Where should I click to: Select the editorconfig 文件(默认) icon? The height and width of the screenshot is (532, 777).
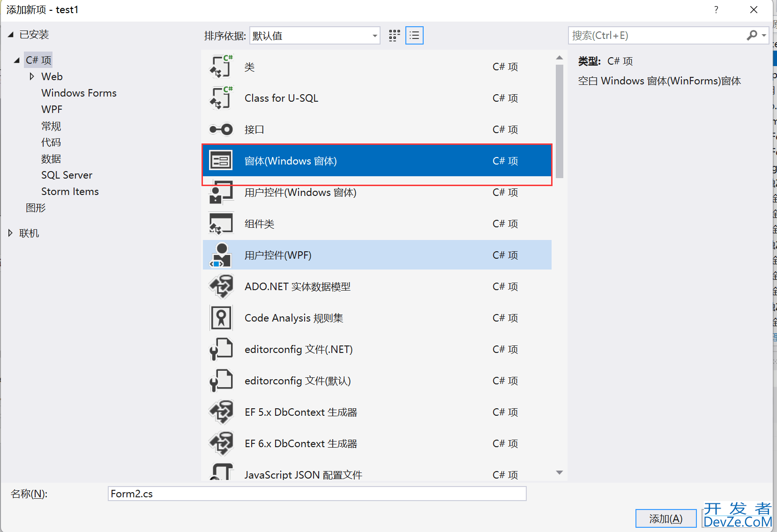(221, 381)
